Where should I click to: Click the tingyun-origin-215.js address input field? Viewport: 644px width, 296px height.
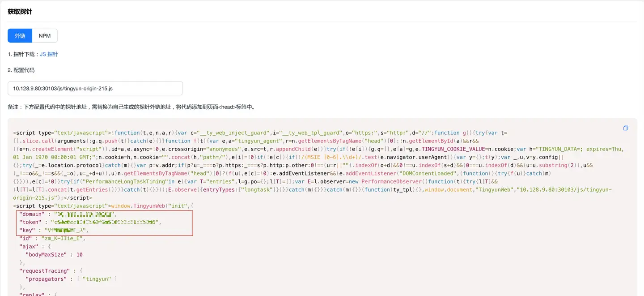pyautogui.click(x=95, y=88)
